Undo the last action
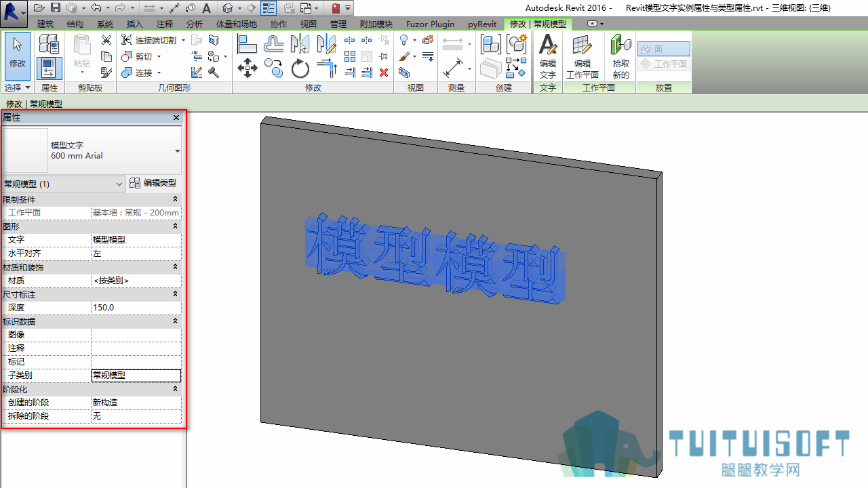This screenshot has width=868, height=488. click(96, 8)
